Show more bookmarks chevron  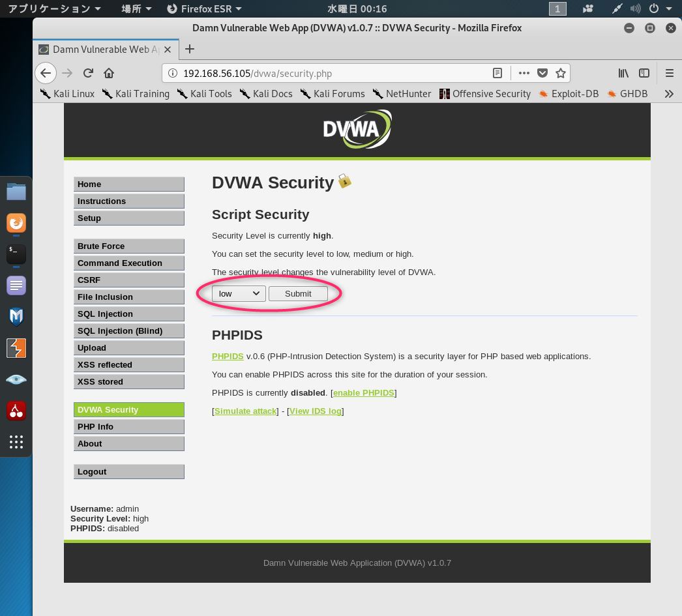(x=669, y=94)
